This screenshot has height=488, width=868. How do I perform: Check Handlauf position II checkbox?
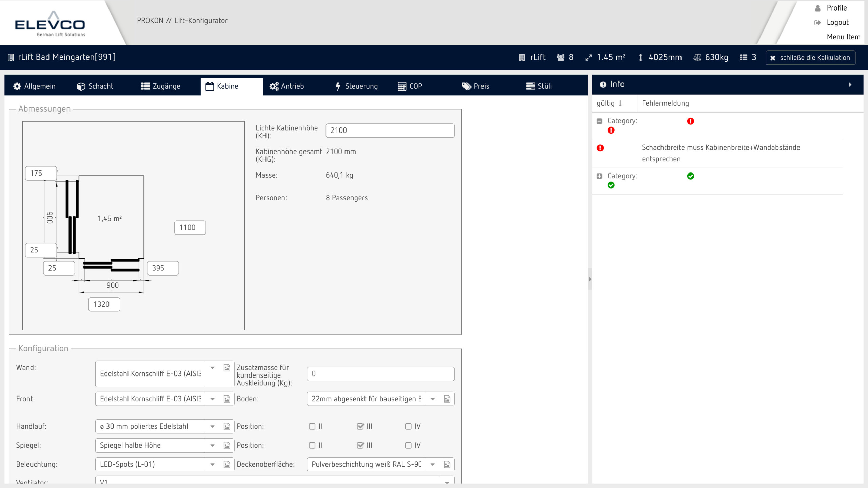click(312, 426)
